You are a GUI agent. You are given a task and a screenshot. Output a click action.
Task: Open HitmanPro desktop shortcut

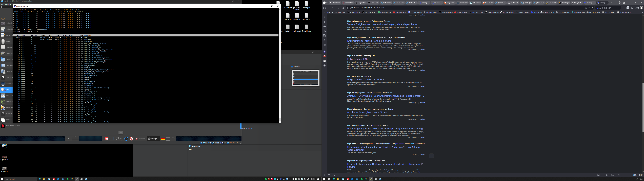(5, 146)
